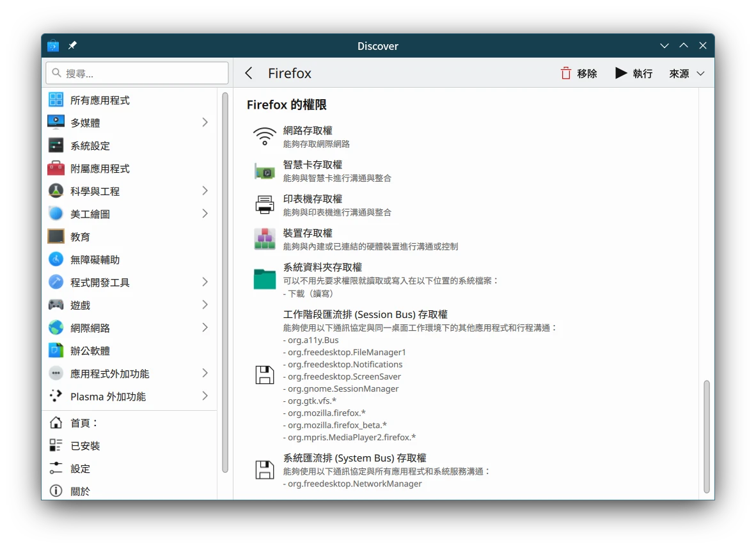Expand the Plasma 外加功能 chevron

click(205, 396)
